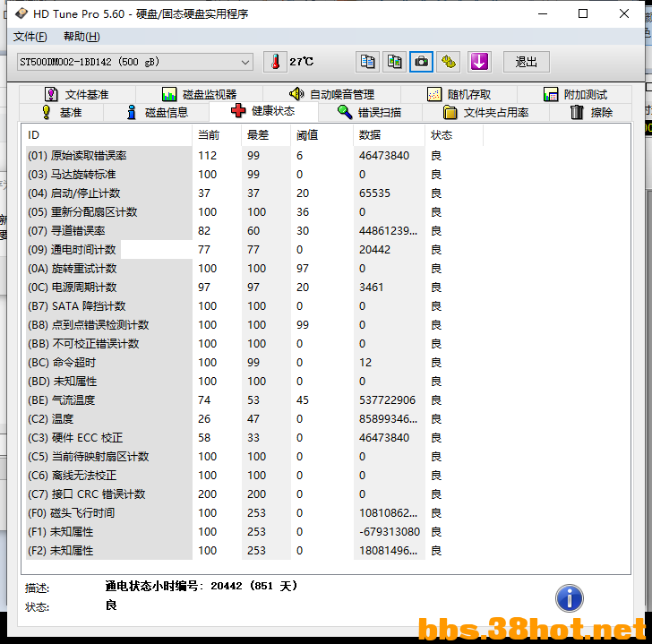Click the 当前 column header
This screenshot has height=644, width=652.
click(217, 135)
